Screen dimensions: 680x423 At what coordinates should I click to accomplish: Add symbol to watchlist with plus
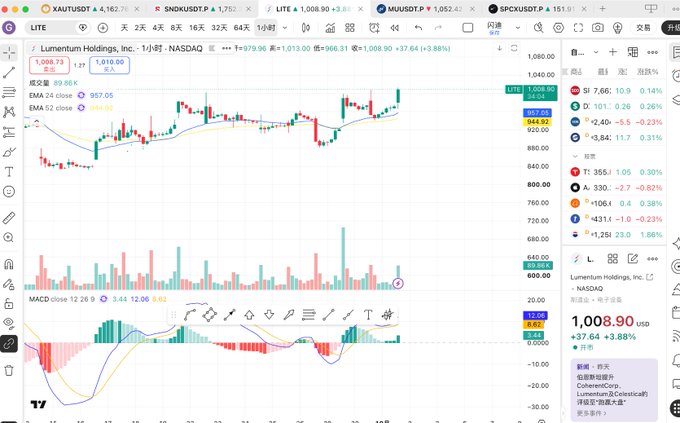613,52
